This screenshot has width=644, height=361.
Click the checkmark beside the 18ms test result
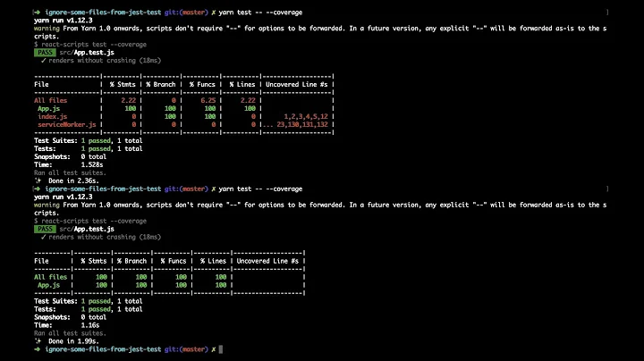click(43, 61)
